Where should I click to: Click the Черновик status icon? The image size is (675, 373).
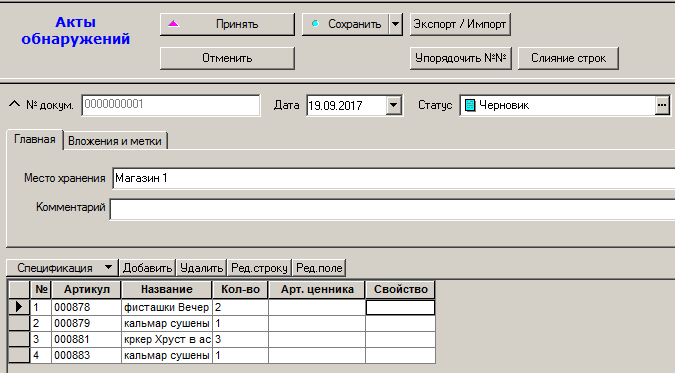pos(470,106)
